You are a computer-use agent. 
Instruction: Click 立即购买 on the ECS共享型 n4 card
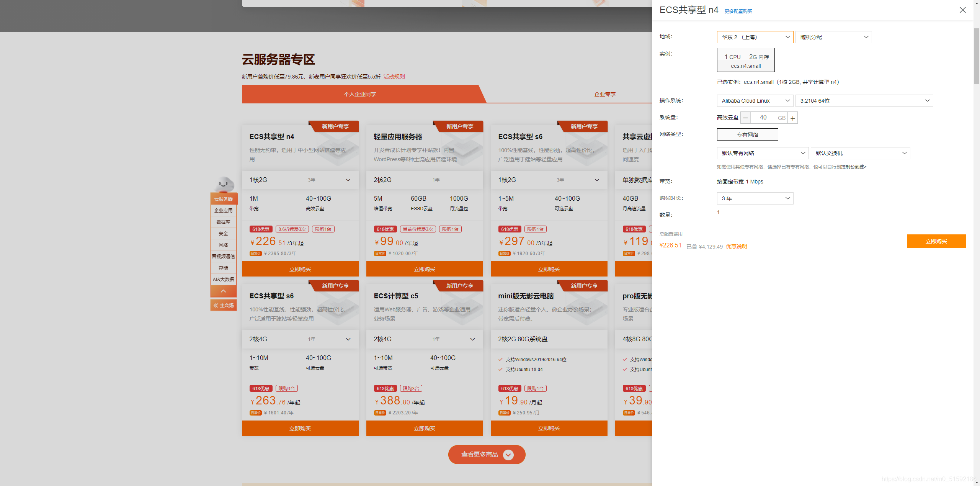tap(300, 269)
